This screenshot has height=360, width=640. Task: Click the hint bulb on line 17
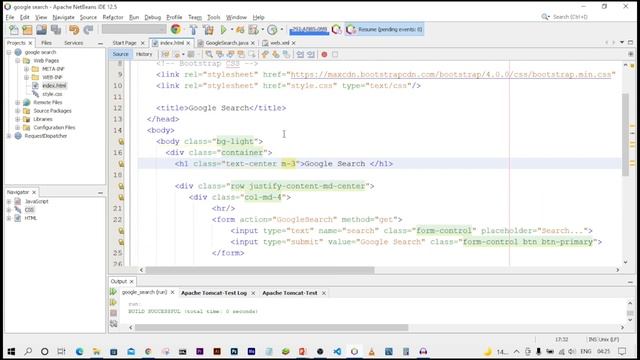click(121, 164)
